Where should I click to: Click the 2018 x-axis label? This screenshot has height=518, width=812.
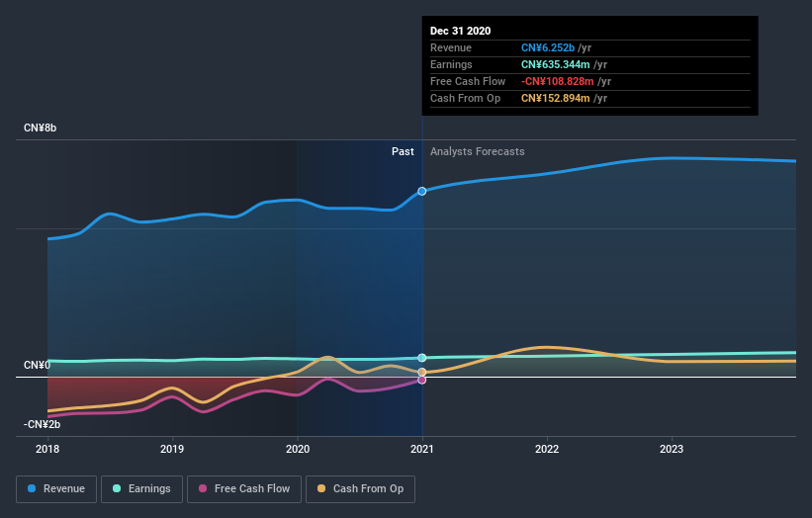pos(47,449)
